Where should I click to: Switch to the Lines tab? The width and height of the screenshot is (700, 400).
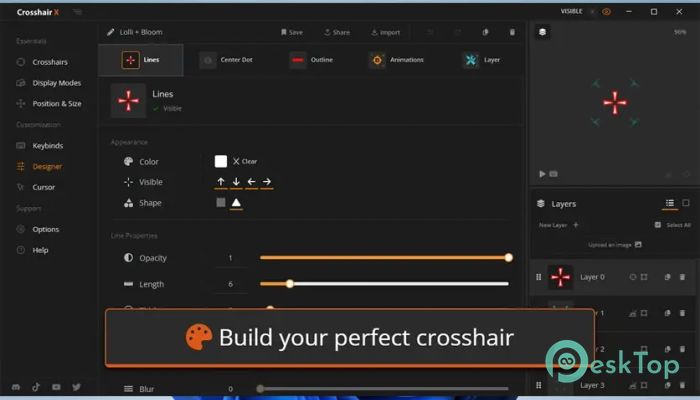(141, 60)
